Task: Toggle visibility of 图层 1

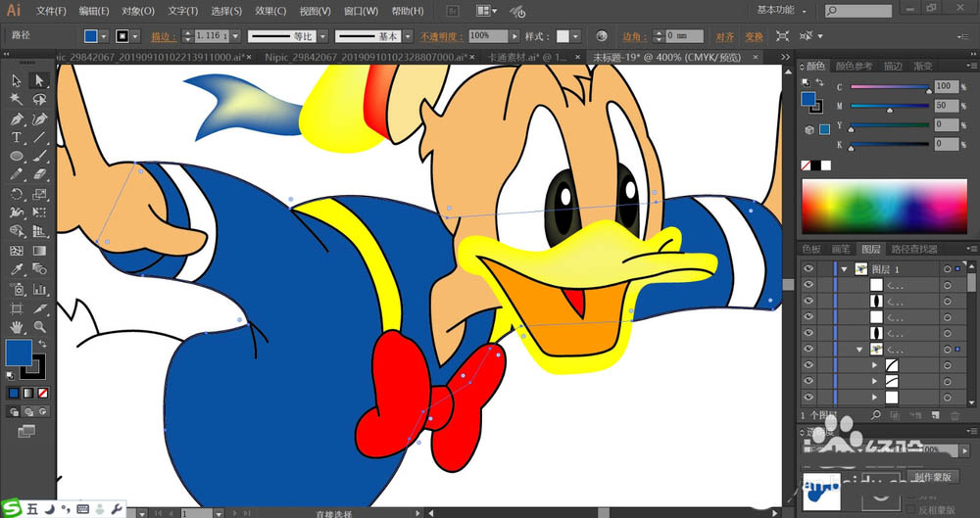Action: coord(809,268)
